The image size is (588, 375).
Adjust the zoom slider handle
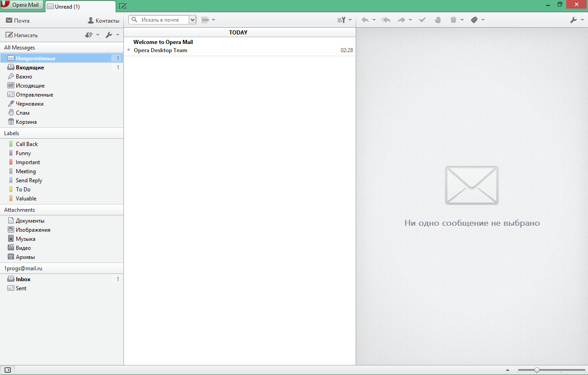pyautogui.click(x=537, y=370)
